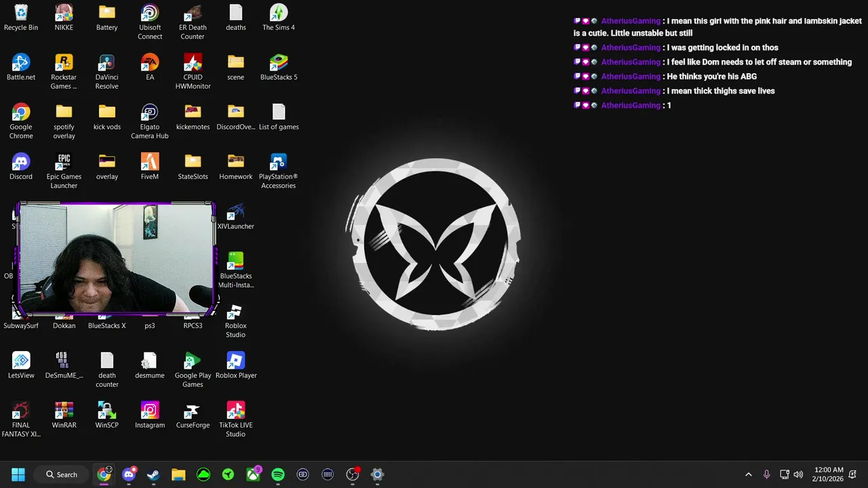Open the DiscordOve... folder icon
868x488 pixels.
(x=235, y=118)
